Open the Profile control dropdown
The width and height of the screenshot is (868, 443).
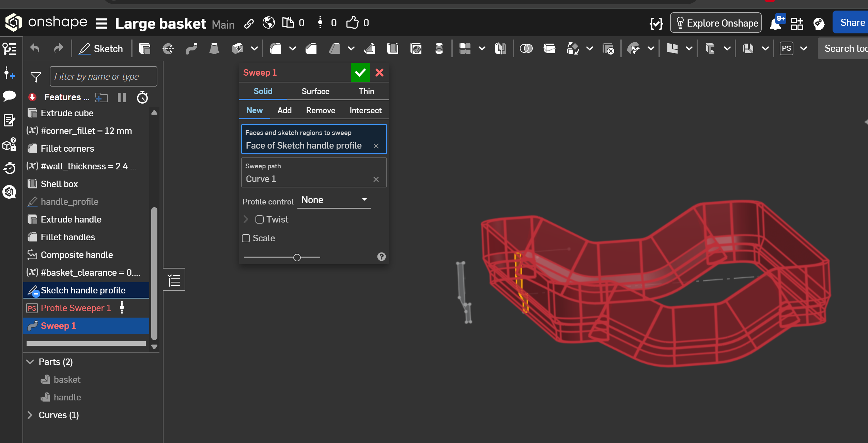pyautogui.click(x=334, y=200)
